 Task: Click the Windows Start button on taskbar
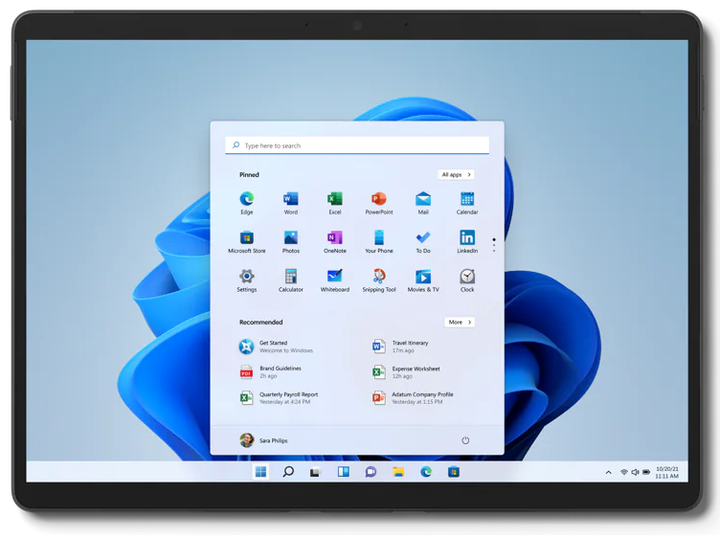260,472
